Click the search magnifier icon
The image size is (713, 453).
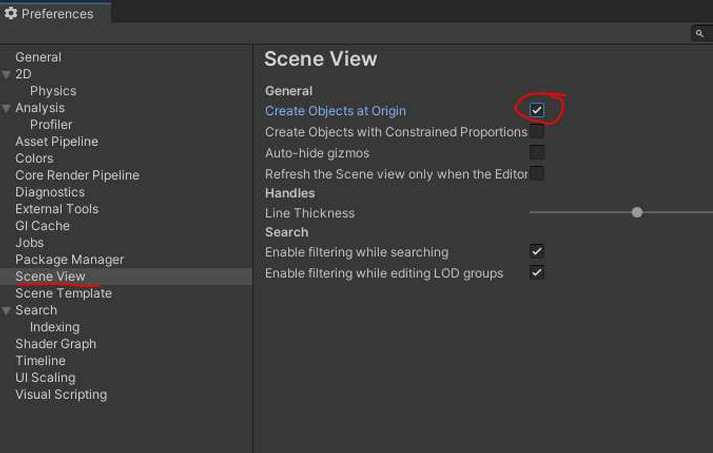700,33
